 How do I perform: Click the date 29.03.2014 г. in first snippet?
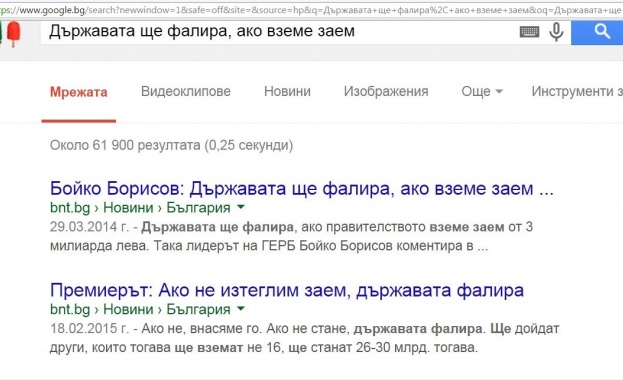[89, 227]
